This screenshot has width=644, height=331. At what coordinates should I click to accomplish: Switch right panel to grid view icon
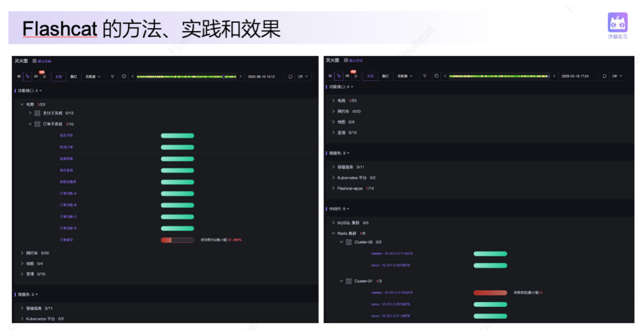coord(330,76)
